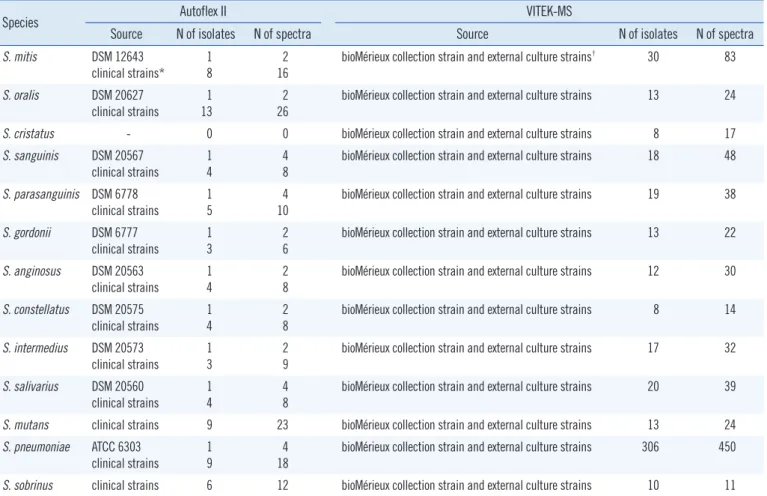Click the bioMérieux source text in S. mitis row
This screenshot has width=767, height=496.
pos(468,57)
